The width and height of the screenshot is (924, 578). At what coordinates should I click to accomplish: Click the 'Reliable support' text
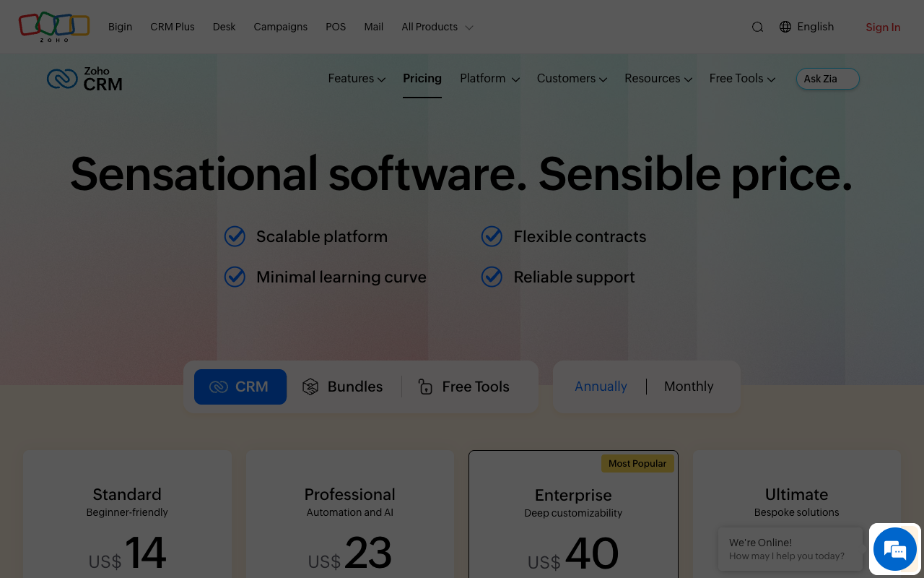point(574,277)
